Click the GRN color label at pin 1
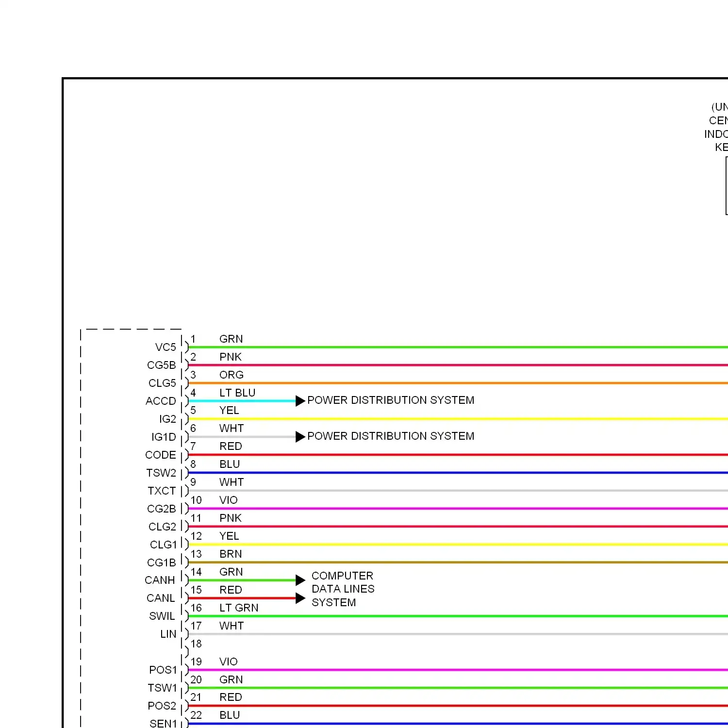This screenshot has width=728, height=728. tap(231, 339)
